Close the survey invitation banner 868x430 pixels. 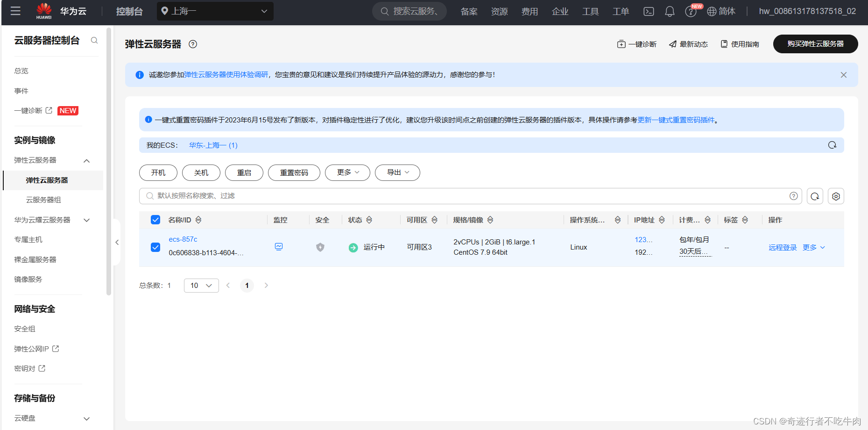pos(843,75)
